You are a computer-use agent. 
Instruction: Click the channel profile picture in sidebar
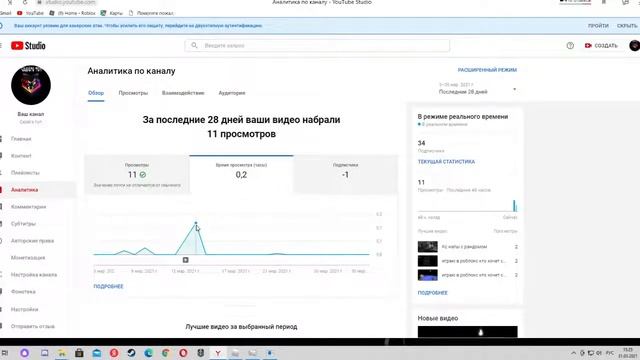coord(31,85)
